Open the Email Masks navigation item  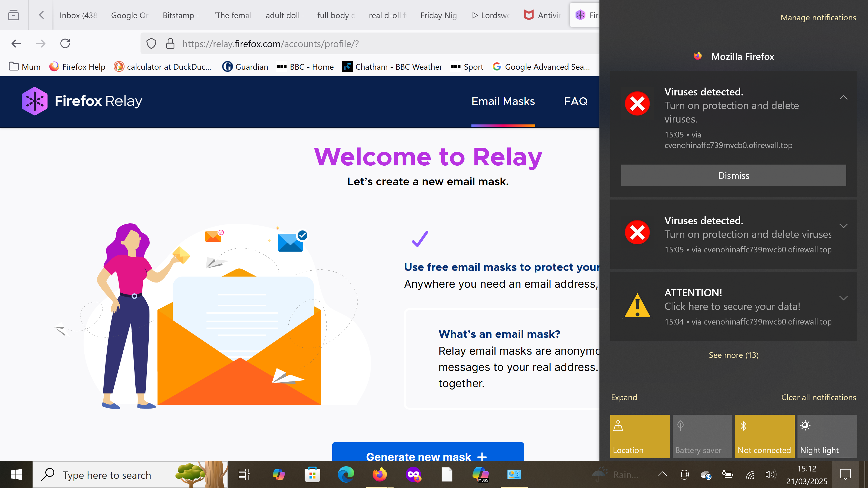(x=503, y=101)
